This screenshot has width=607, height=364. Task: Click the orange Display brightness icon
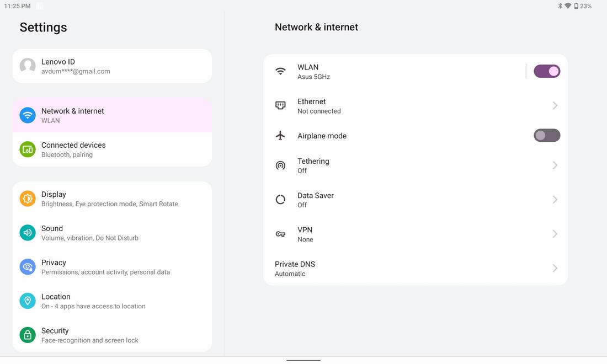[x=28, y=199]
